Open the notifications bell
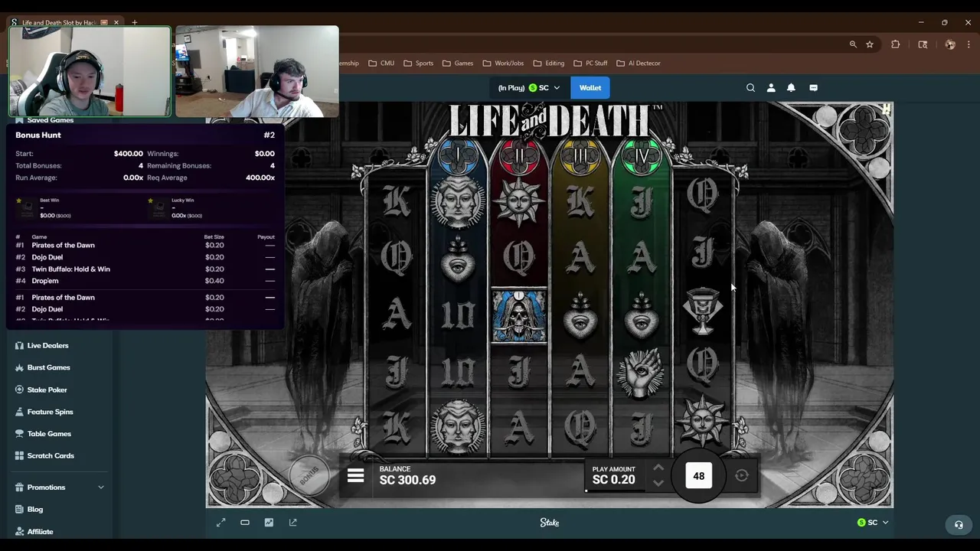 coord(791,88)
